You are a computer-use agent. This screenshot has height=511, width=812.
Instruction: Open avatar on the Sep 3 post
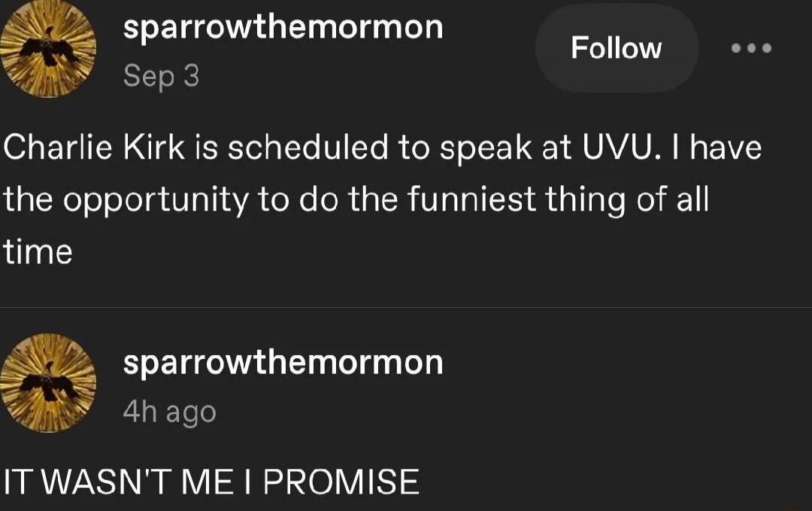(x=48, y=49)
